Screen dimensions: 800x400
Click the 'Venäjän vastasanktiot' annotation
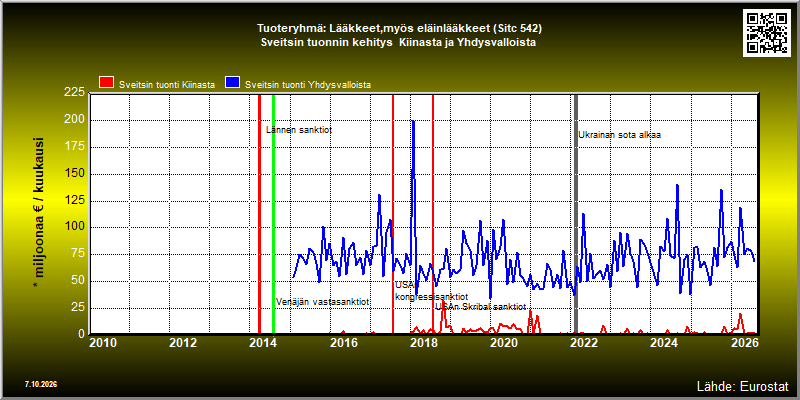click(x=322, y=302)
